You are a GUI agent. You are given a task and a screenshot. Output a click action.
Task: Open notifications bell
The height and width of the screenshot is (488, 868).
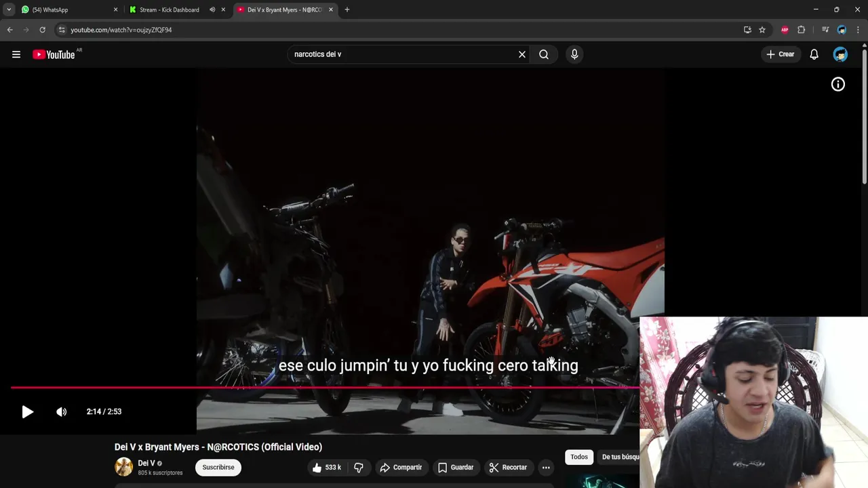coord(814,54)
